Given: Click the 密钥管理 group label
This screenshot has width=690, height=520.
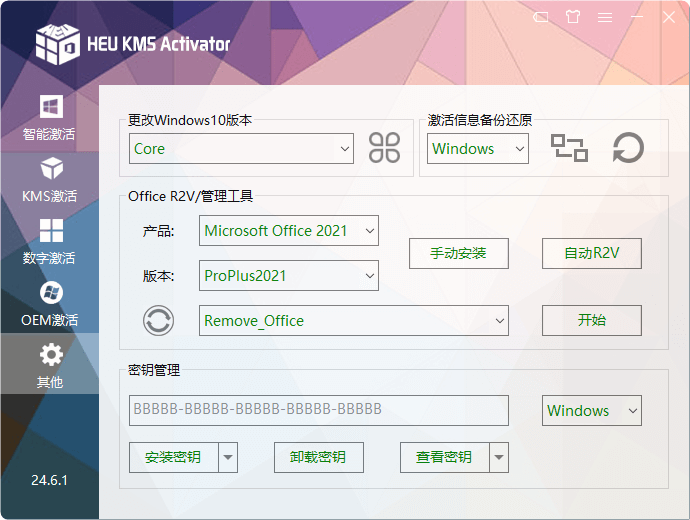Looking at the screenshot, I should point(154,370).
